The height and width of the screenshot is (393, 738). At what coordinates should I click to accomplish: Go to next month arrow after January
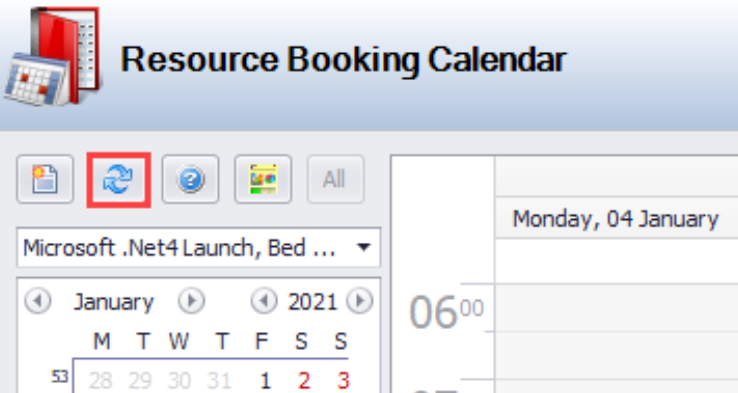coord(191,301)
